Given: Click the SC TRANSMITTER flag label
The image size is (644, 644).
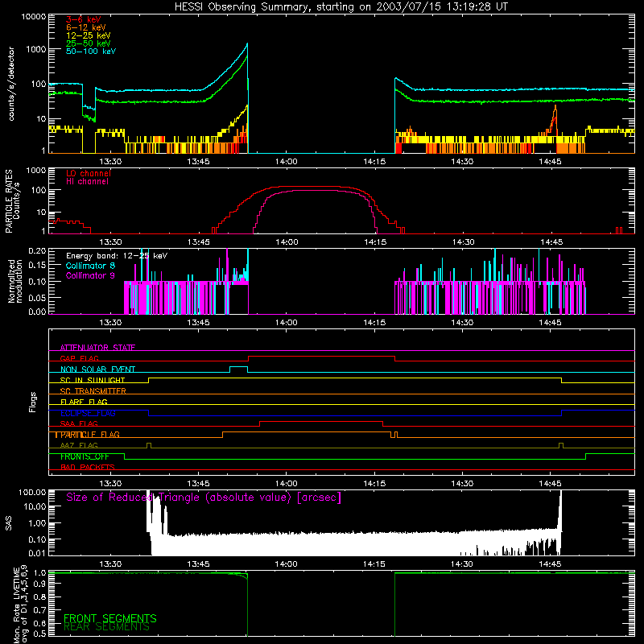Looking at the screenshot, I should click(93, 391).
